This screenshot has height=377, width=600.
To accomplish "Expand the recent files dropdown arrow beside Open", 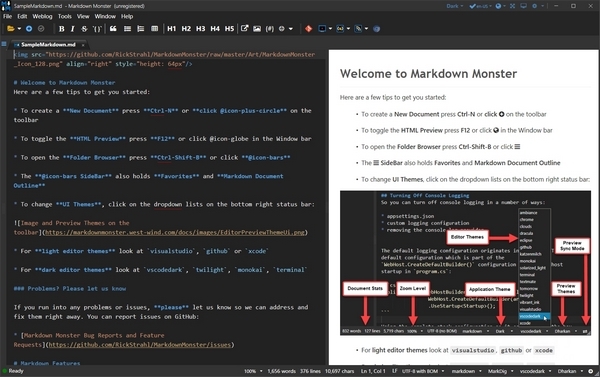I will pos(19,29).
